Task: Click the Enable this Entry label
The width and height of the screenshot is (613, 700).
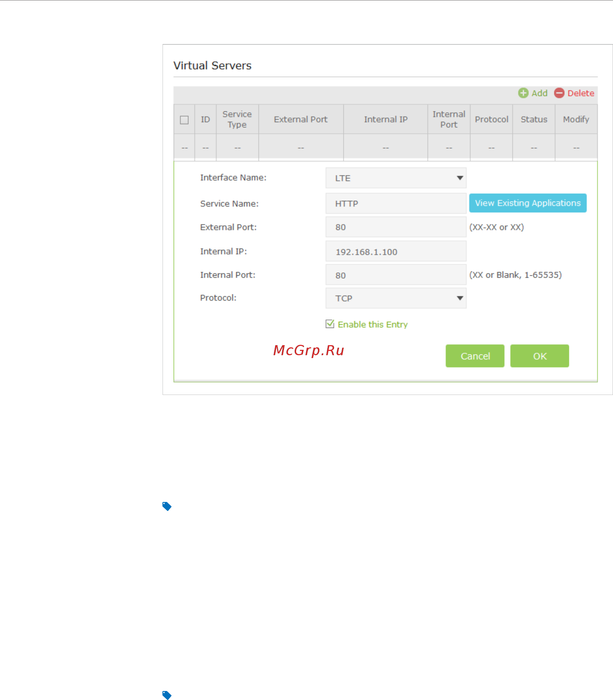Action: pos(373,324)
